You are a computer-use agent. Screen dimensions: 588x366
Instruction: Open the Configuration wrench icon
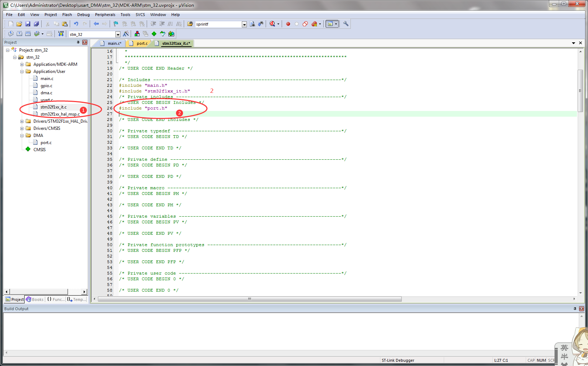[x=346, y=24]
